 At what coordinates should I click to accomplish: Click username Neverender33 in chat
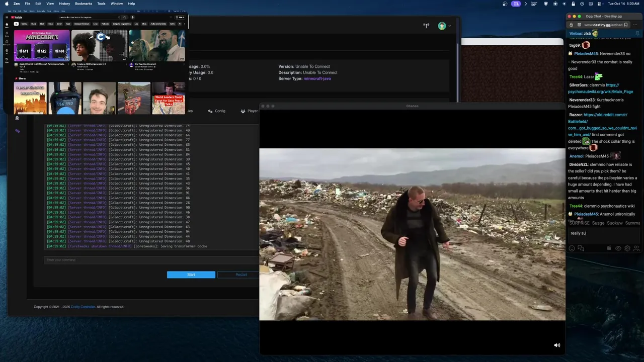pos(582,100)
